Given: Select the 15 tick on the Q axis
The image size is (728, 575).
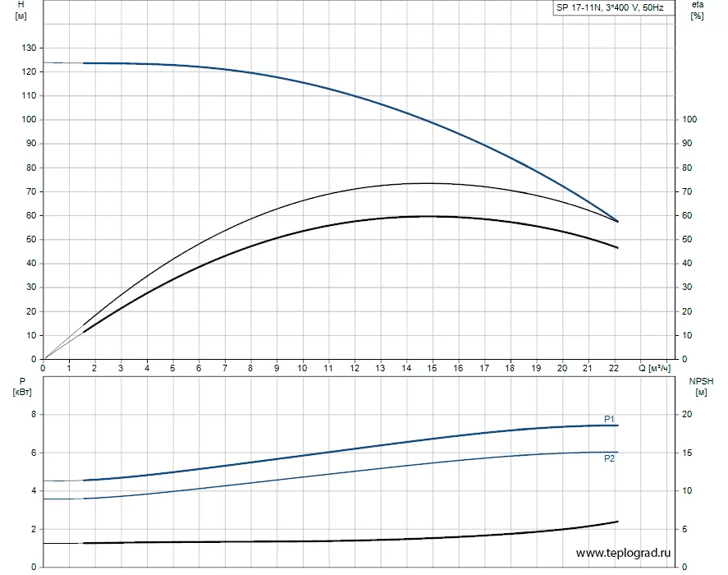Looking at the screenshot, I should 433,367.
